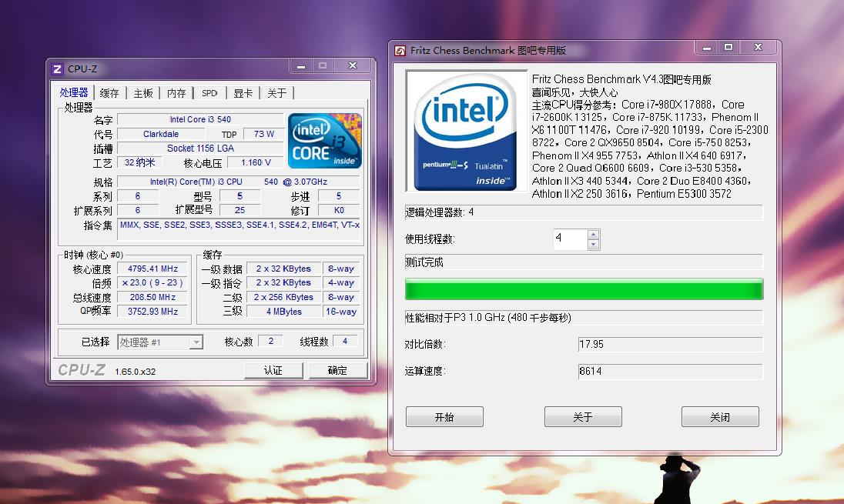Click the 确定 button in CPU-Z
Screen dimensions: 844x504
point(337,371)
